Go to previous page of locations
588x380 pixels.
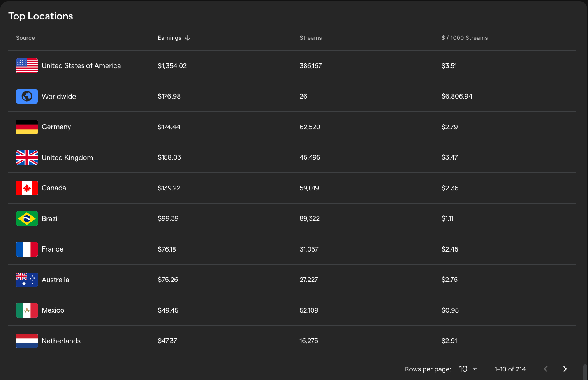tap(546, 369)
